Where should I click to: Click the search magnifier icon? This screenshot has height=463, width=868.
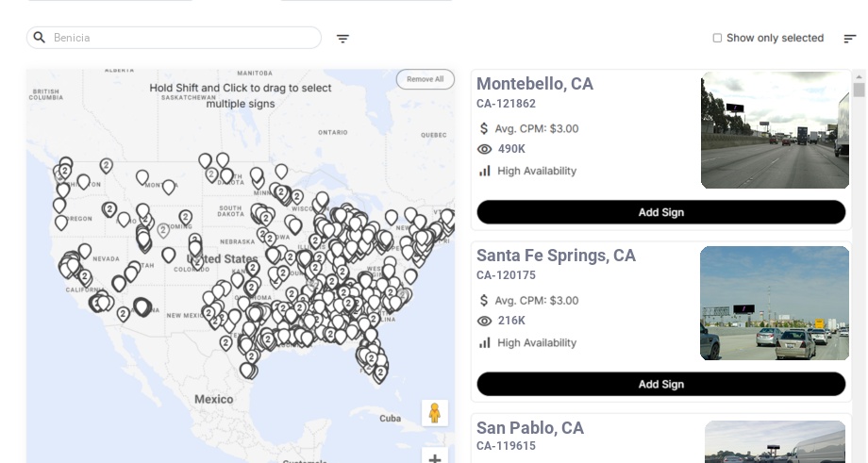(39, 38)
